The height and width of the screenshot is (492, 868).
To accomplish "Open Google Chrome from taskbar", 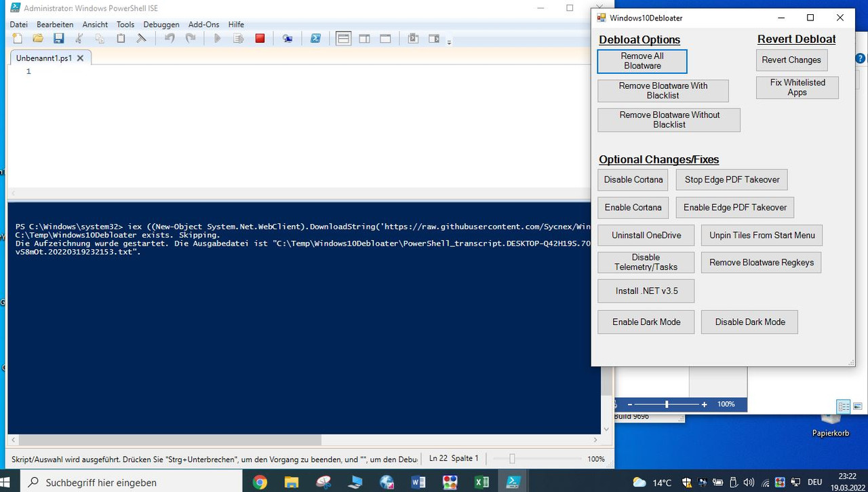I will [260, 482].
